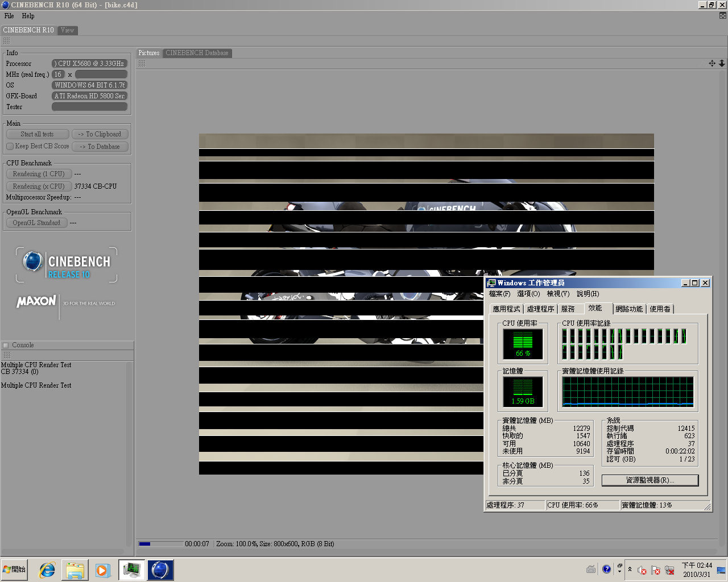Launch Internet Explorer from the taskbar
Viewport: 728px width, 582px height.
47,570
